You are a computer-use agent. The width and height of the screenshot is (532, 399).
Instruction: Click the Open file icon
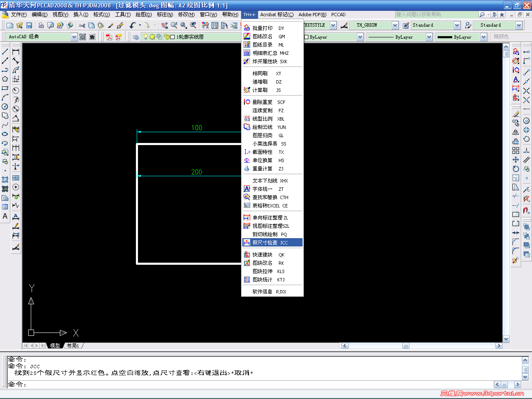pos(19,25)
